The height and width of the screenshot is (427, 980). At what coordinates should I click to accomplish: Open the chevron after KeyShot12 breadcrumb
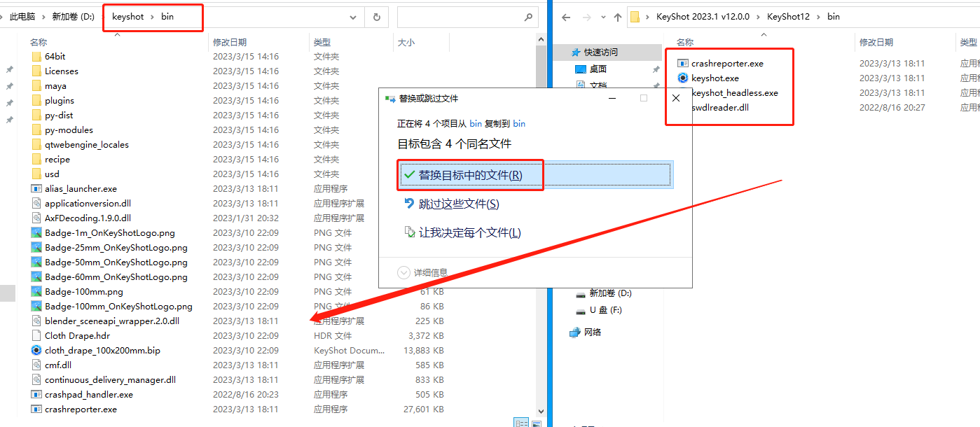tap(818, 17)
